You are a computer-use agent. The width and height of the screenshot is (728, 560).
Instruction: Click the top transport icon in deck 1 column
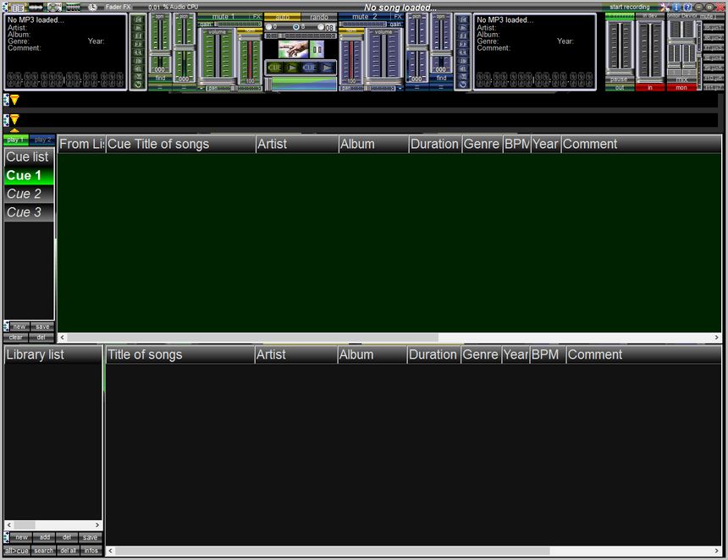click(x=138, y=19)
